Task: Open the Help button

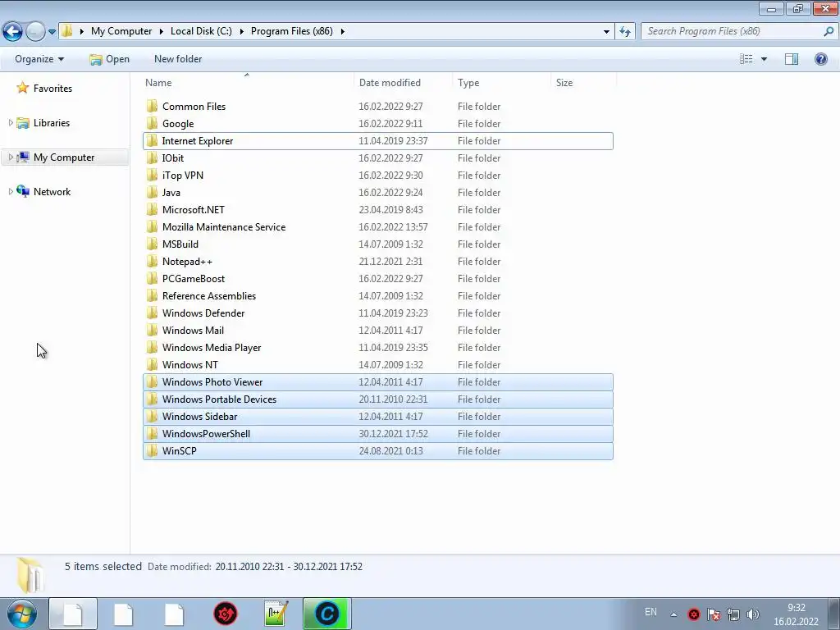Action: pyautogui.click(x=820, y=59)
